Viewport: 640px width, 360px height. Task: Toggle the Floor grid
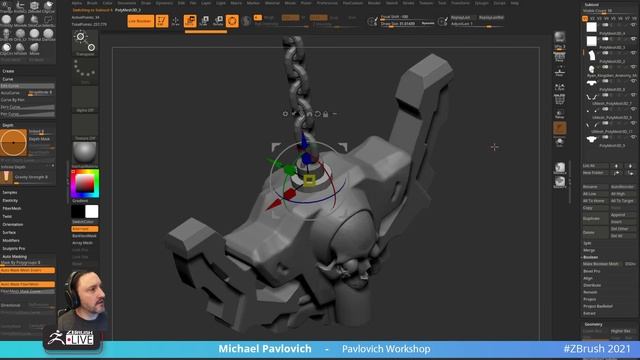[560, 72]
